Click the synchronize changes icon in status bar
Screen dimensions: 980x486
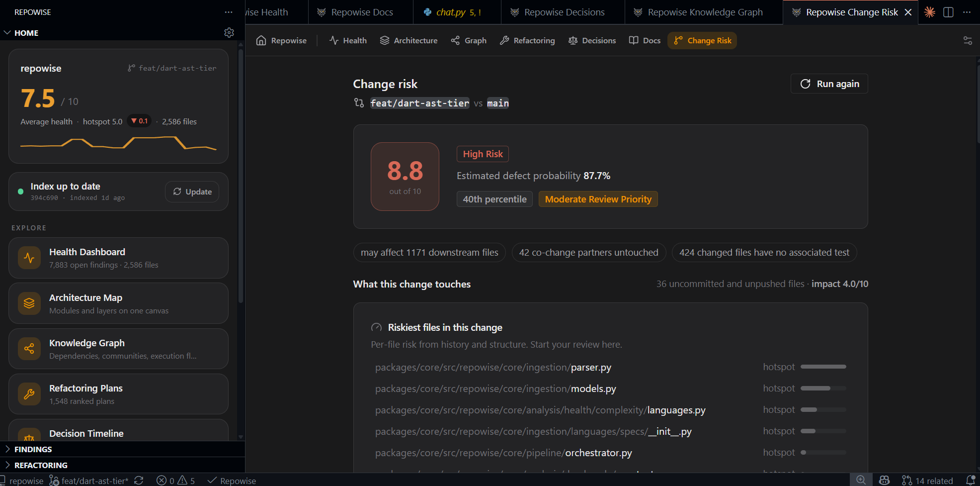click(x=139, y=481)
